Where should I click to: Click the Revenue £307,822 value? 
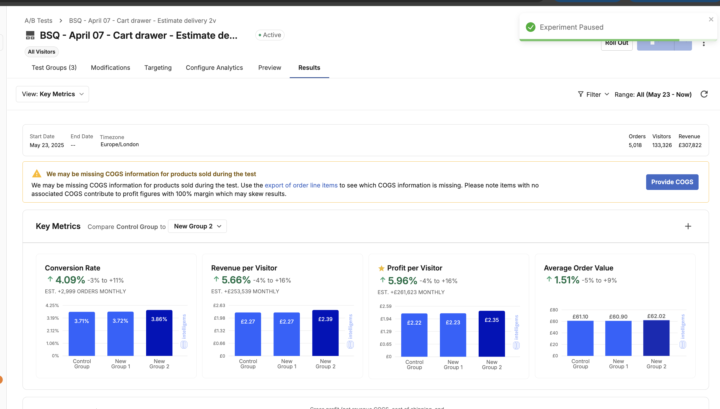pyautogui.click(x=690, y=145)
